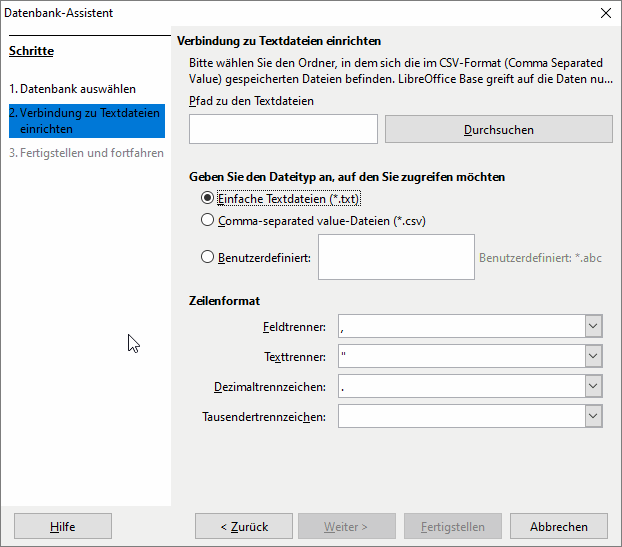Click the Benutzerdefiniert: *.abc hint text

pos(540,258)
